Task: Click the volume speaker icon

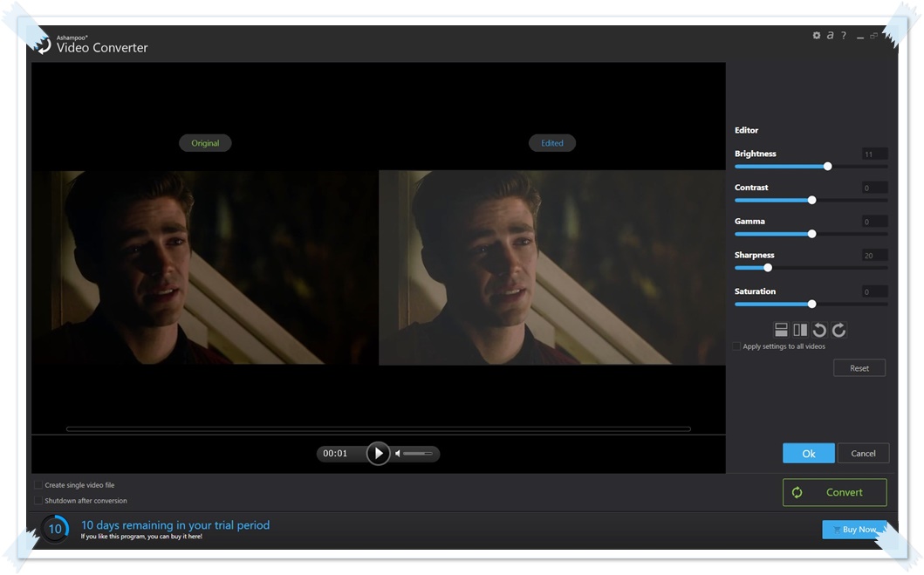Action: pos(398,454)
